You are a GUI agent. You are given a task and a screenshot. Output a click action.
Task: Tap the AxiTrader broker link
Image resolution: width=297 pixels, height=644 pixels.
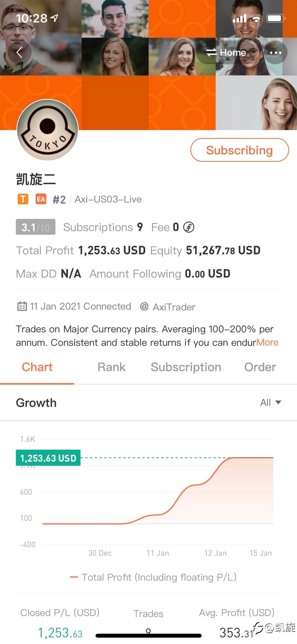click(x=174, y=307)
